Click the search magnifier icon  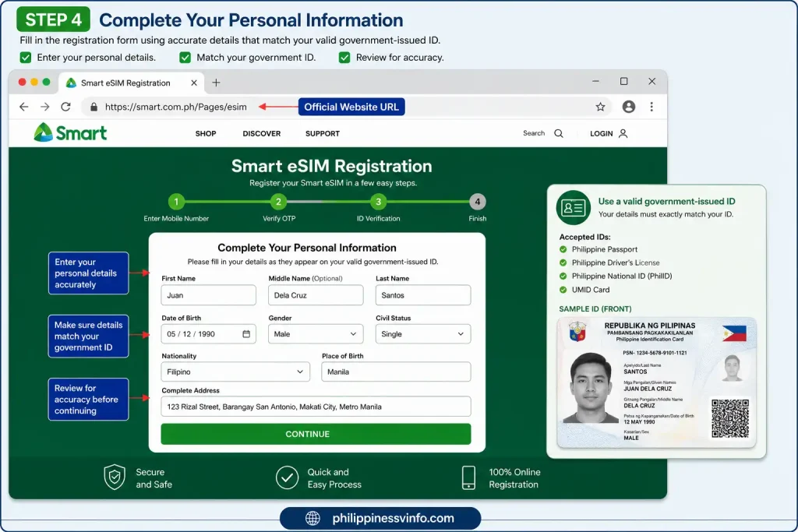click(x=559, y=133)
